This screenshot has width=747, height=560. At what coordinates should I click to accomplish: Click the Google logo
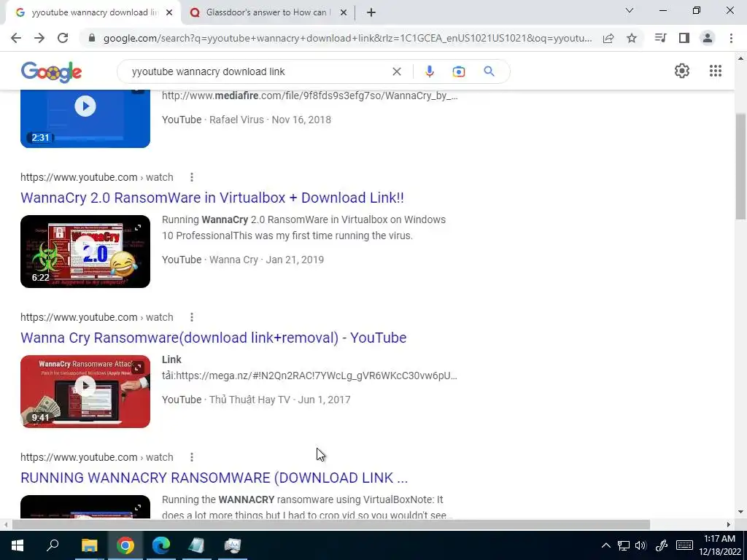point(52,72)
